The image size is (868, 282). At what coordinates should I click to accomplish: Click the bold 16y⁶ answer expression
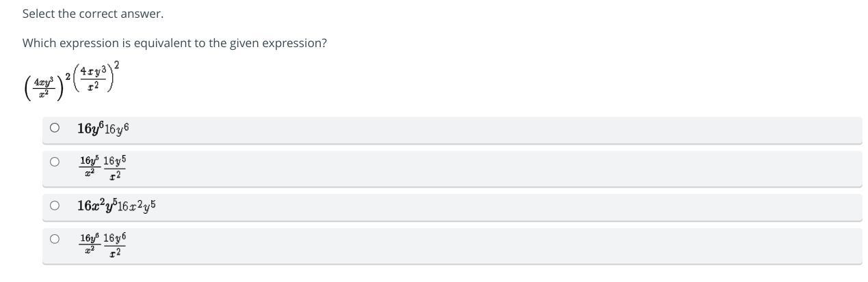[x=90, y=128]
